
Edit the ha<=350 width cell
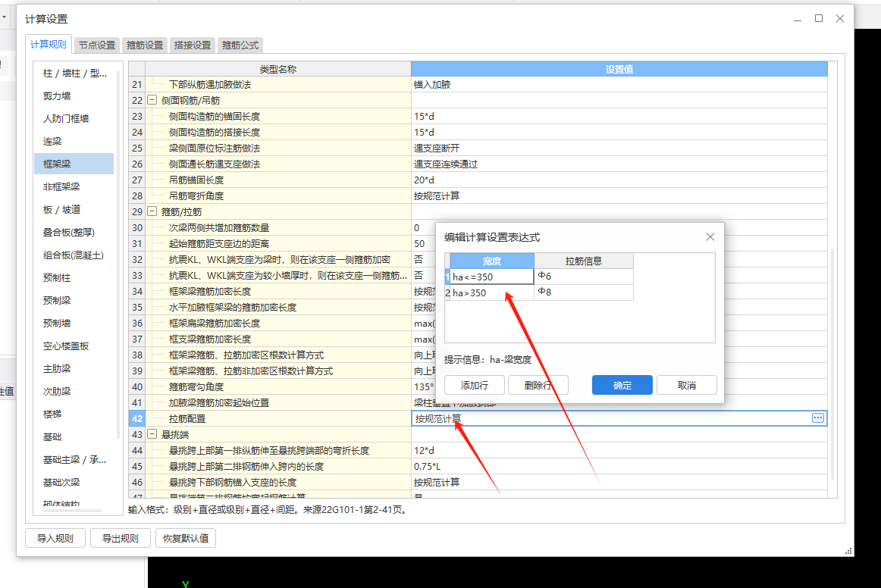click(491, 277)
